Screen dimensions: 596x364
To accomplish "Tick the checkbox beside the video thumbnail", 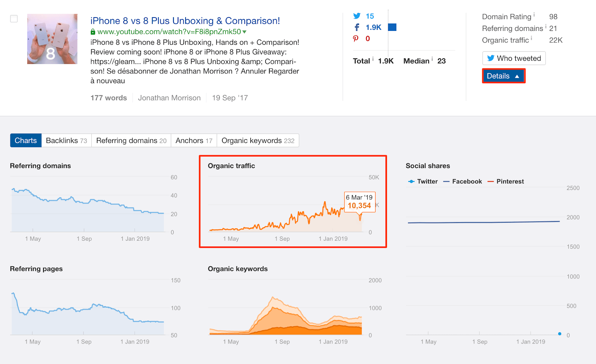I will point(14,19).
